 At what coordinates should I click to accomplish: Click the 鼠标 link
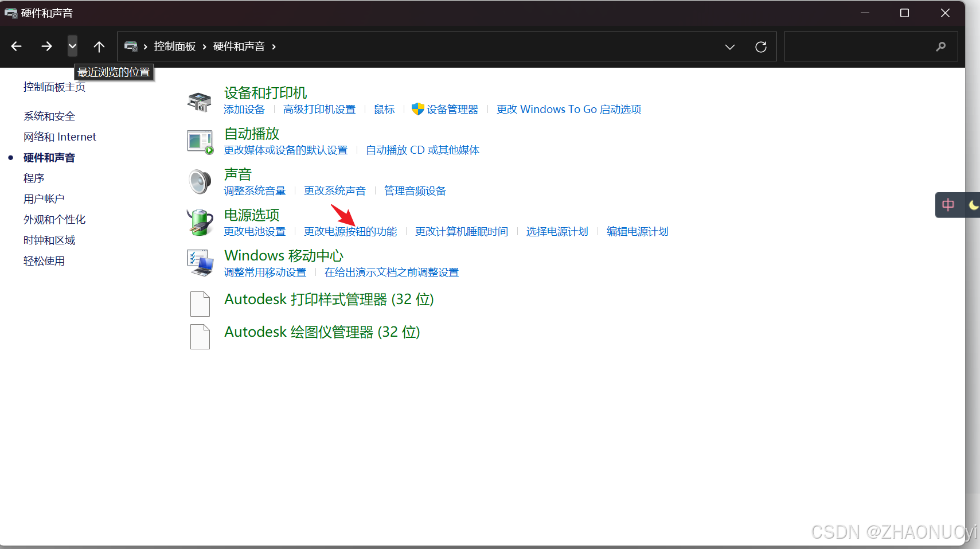(384, 110)
